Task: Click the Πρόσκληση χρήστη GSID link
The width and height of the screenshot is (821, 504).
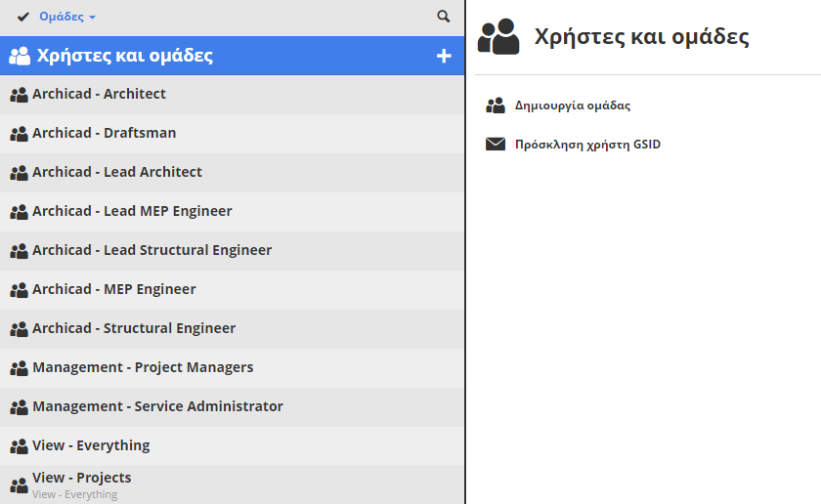Action: [587, 145]
